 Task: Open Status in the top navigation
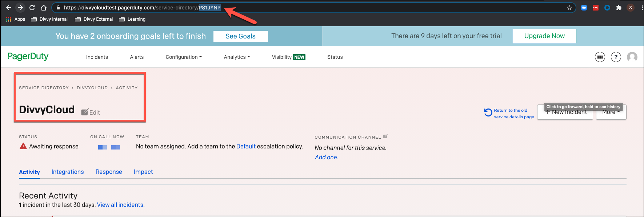pos(335,57)
